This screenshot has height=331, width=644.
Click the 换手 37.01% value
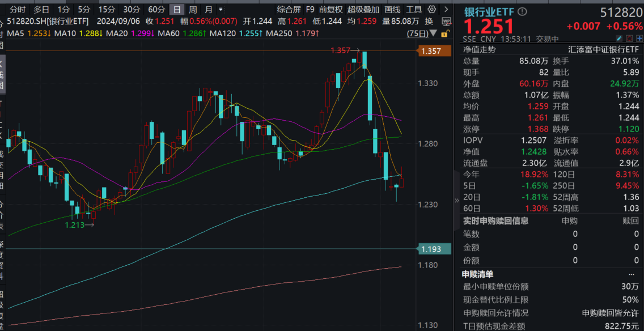pyautogui.click(x=625, y=61)
